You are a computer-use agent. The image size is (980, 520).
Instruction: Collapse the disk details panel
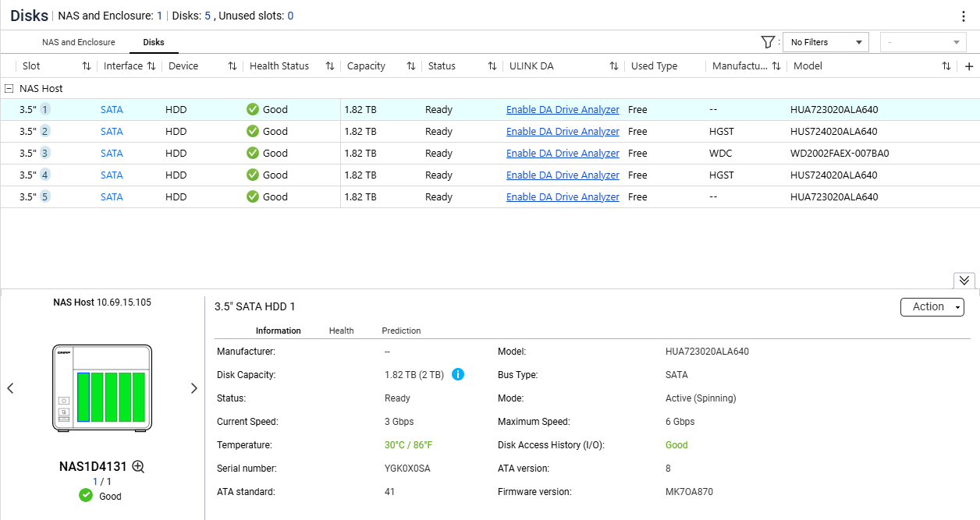click(x=964, y=281)
